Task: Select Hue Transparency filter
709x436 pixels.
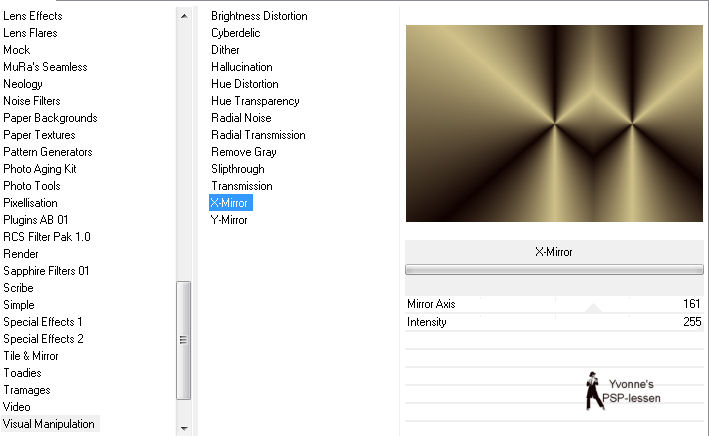Action: point(255,101)
